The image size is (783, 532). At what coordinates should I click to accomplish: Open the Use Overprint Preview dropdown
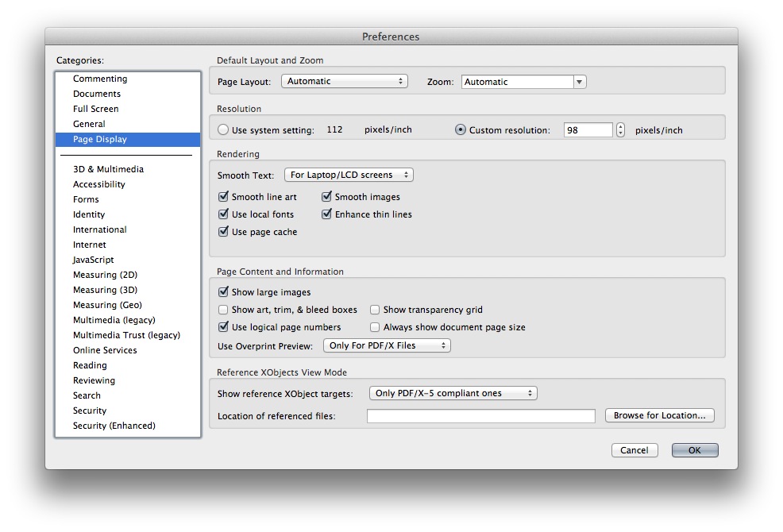pos(387,345)
